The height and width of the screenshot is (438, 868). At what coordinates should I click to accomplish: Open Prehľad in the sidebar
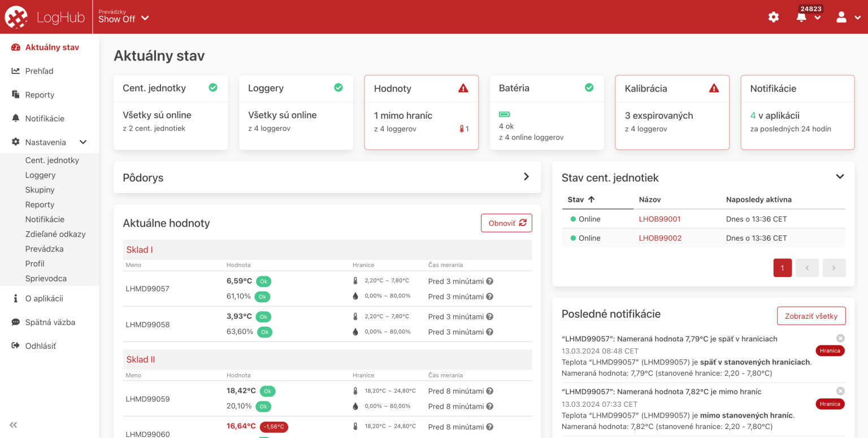click(x=39, y=71)
